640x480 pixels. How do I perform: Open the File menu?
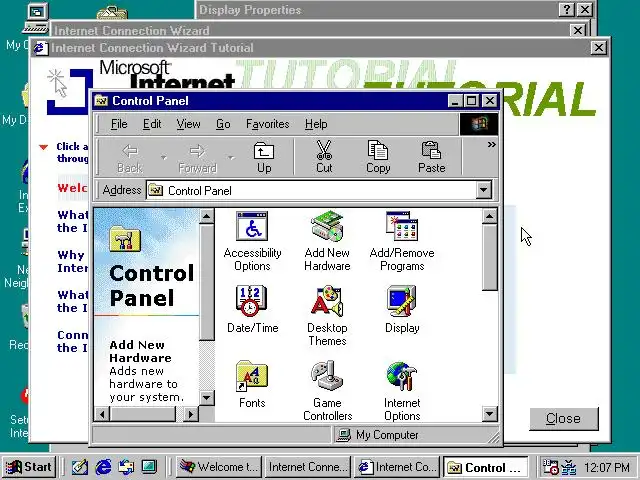point(119,124)
